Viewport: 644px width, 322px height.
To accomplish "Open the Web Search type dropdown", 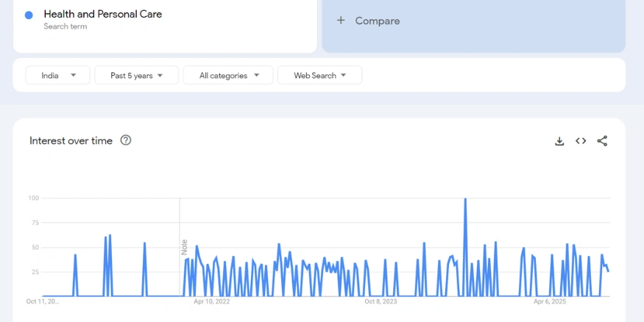I will pyautogui.click(x=319, y=75).
